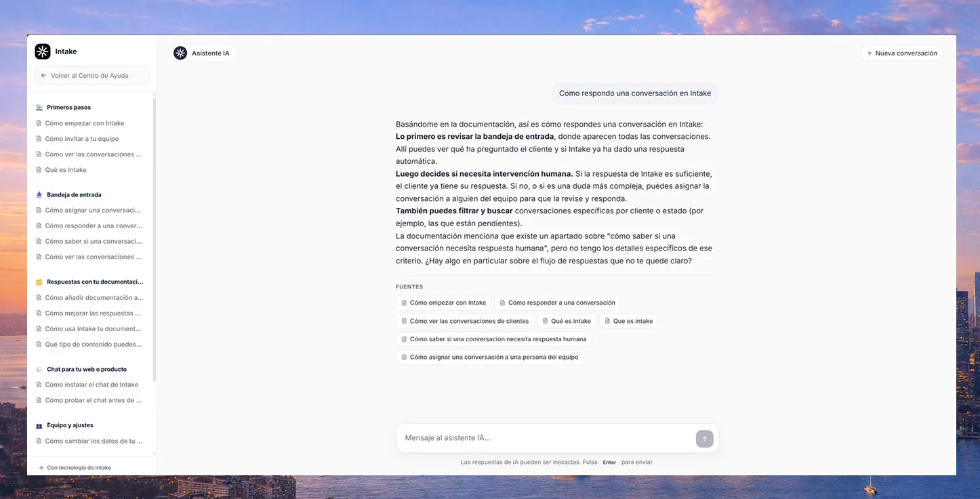Open sidebar article Cómo responder a una conver...
This screenshot has height=499, width=980.
tap(94, 226)
